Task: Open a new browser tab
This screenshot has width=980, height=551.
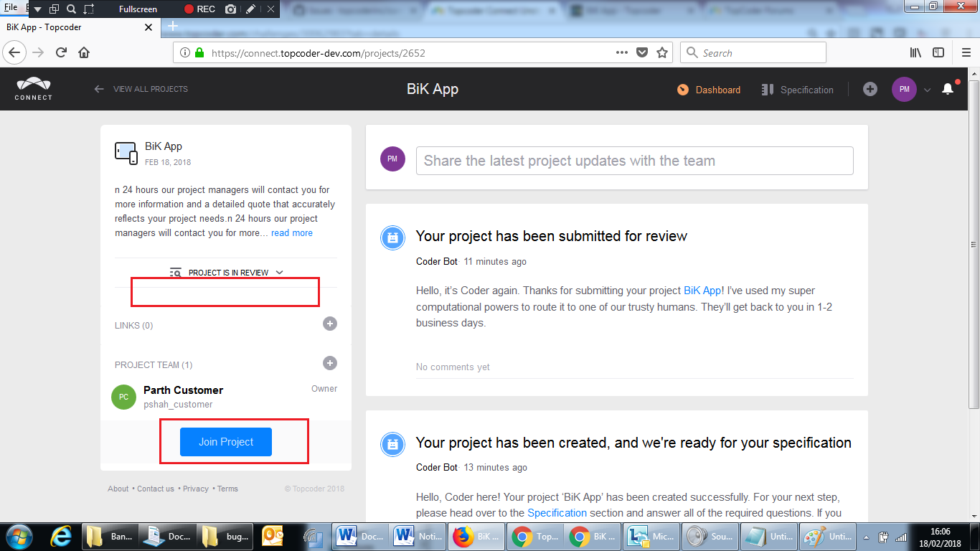Action: pyautogui.click(x=172, y=27)
